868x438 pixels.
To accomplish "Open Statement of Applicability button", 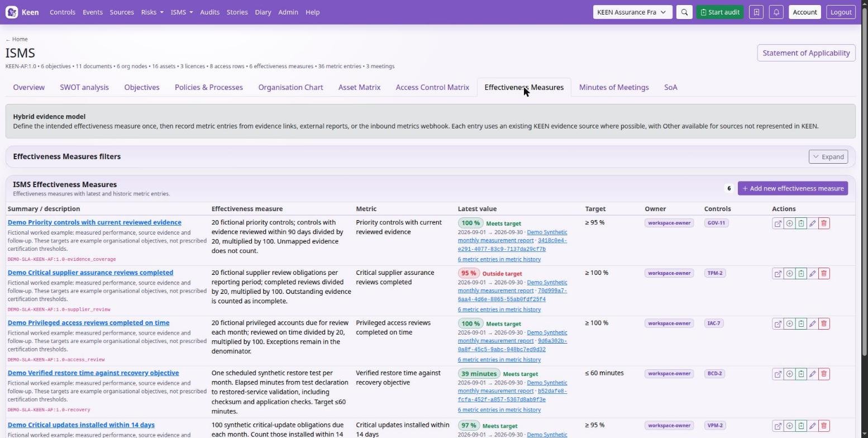I will [x=806, y=53].
